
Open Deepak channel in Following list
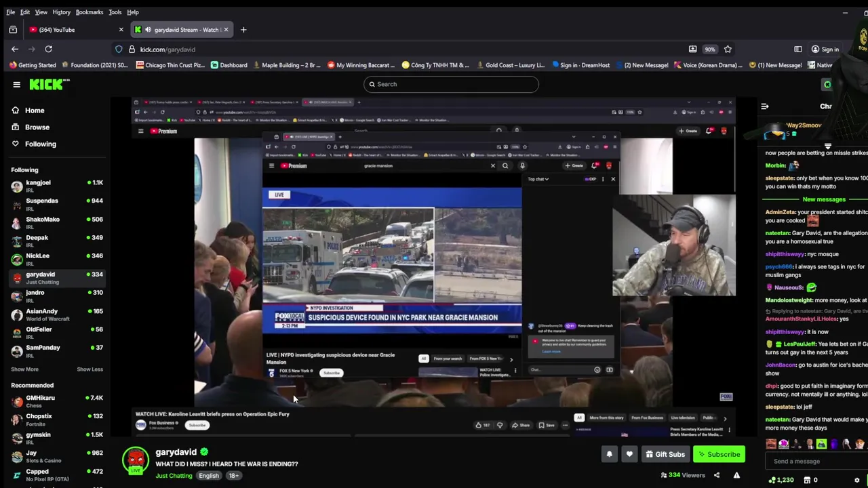tap(57, 241)
